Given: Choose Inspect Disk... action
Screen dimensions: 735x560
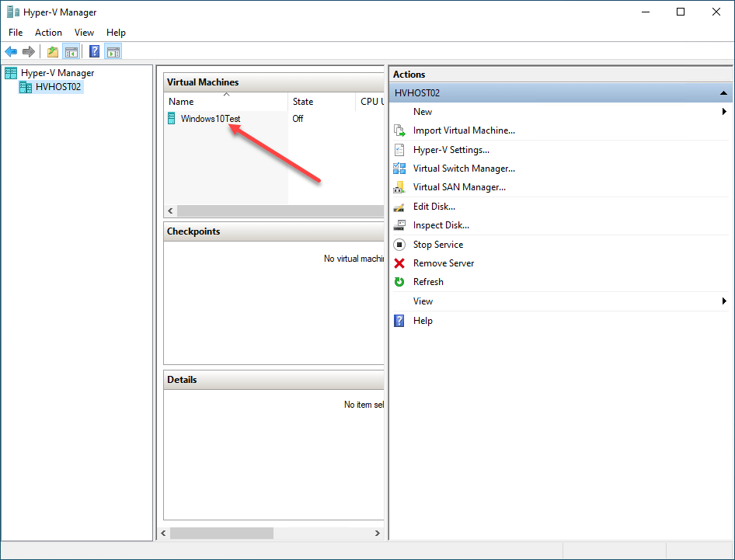Looking at the screenshot, I should coord(441,225).
